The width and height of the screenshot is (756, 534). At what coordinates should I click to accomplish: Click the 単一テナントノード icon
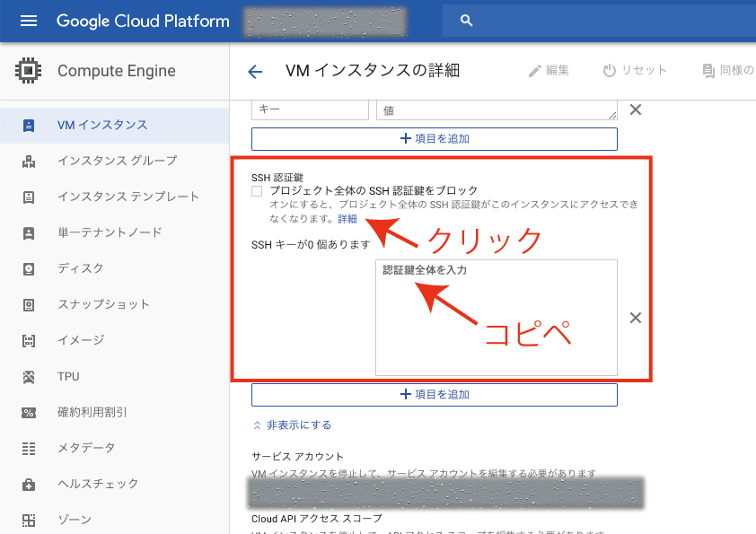coord(29,233)
